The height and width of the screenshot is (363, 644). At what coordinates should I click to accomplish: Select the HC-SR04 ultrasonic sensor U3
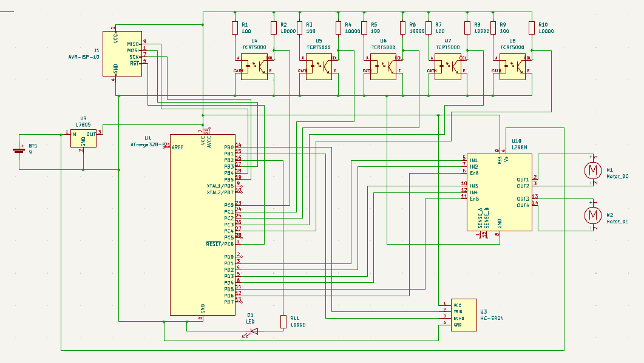pyautogui.click(x=458, y=314)
